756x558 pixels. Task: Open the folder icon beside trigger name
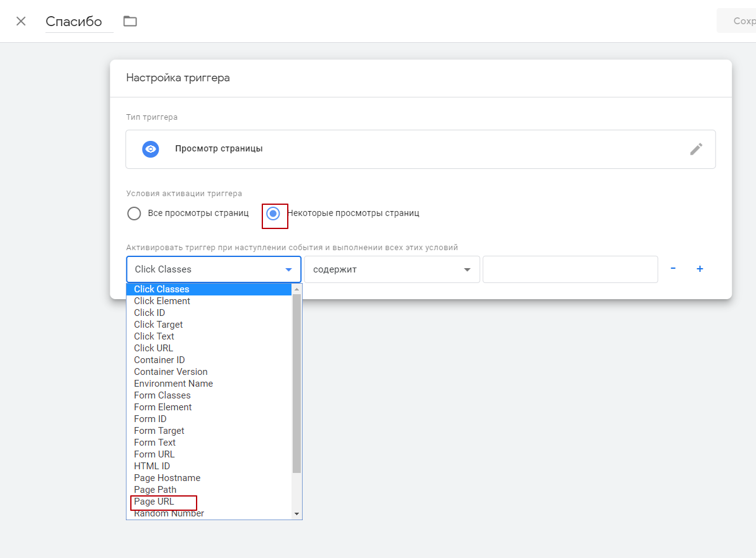[x=130, y=21]
